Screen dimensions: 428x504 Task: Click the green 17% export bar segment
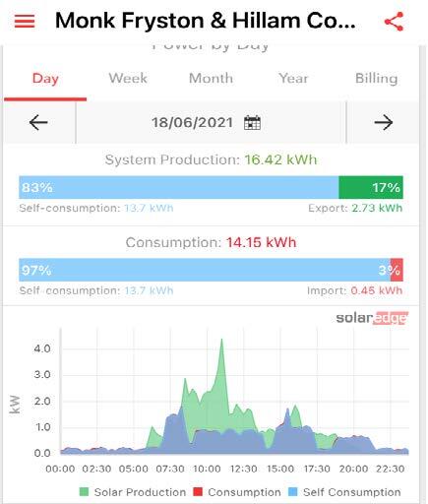371,187
